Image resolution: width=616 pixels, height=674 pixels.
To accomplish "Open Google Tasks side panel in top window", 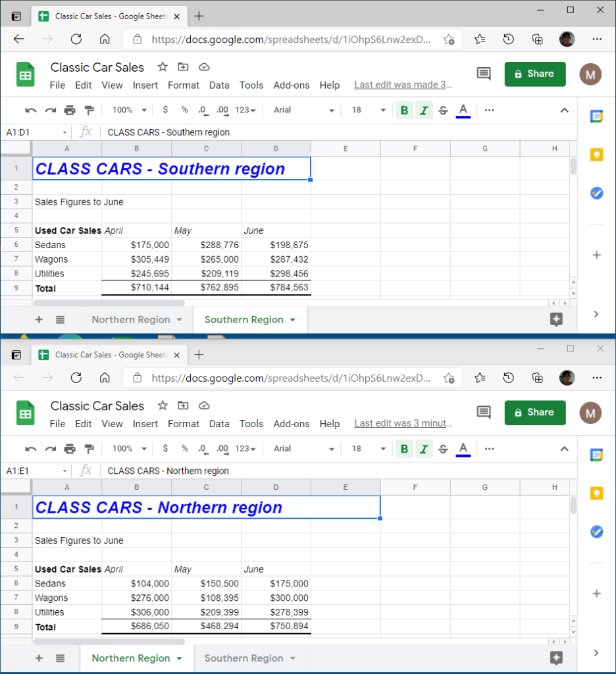I will coord(596,193).
